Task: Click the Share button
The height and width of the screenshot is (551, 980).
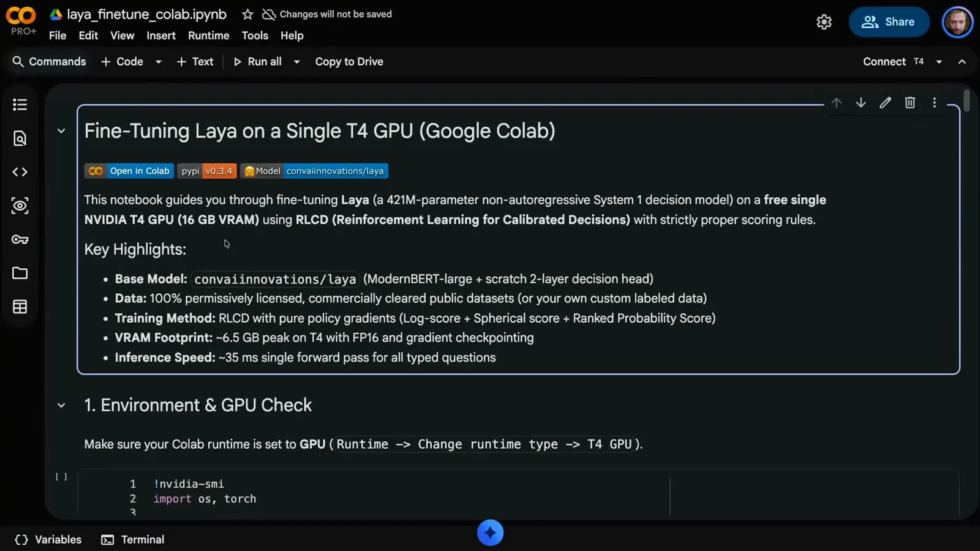Action: coord(889,22)
